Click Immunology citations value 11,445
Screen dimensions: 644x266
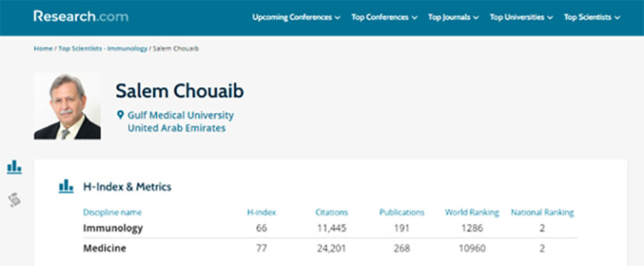pyautogui.click(x=332, y=228)
